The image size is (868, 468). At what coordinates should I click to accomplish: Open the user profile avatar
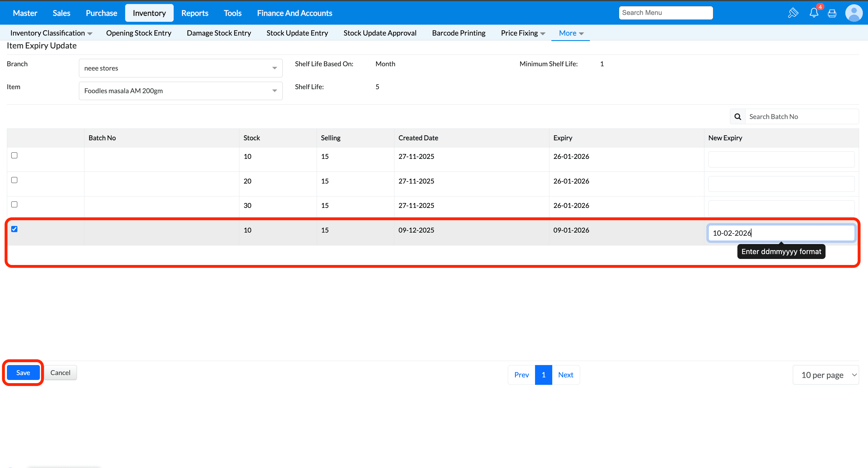click(x=854, y=13)
